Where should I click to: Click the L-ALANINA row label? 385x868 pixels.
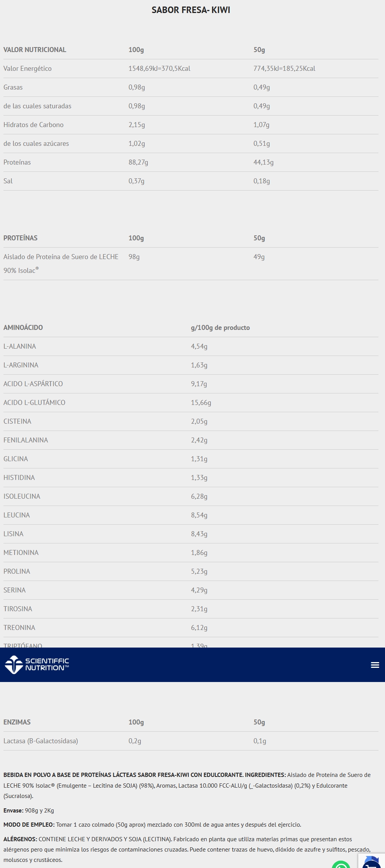coord(20,346)
